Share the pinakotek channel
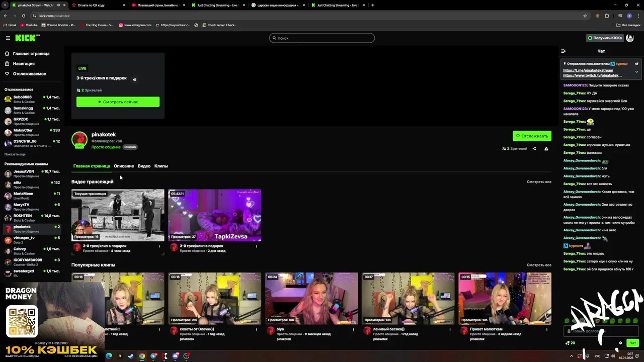The height and width of the screenshot is (362, 644). coord(534,149)
